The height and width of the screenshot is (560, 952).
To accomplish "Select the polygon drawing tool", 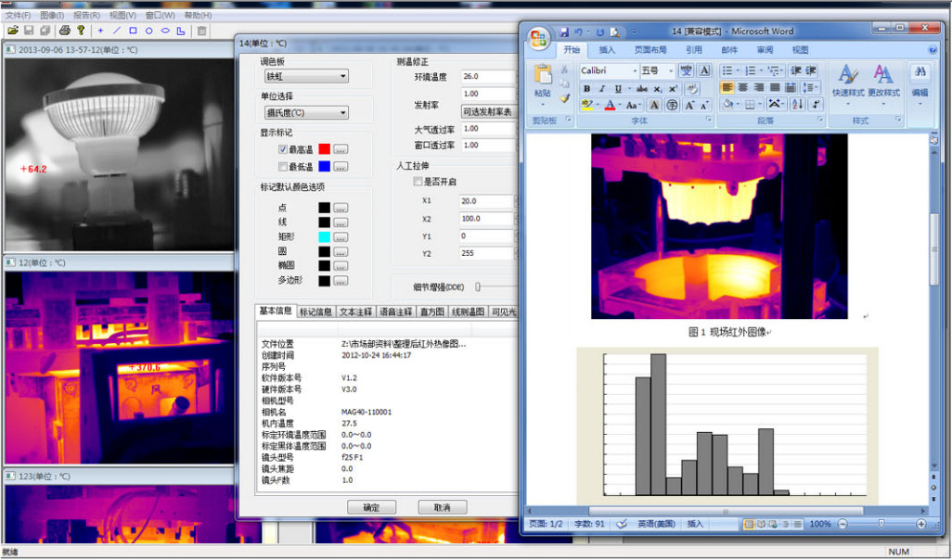I will click(181, 31).
